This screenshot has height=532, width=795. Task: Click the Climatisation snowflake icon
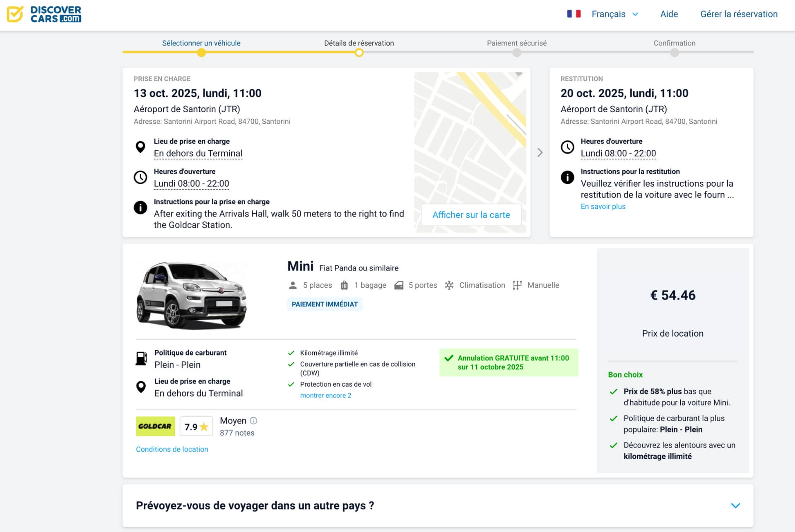coord(449,285)
